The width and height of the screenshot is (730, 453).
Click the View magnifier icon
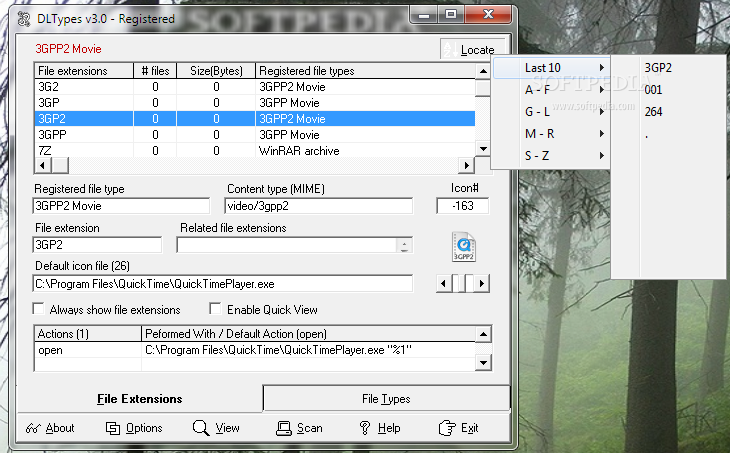coord(201,427)
